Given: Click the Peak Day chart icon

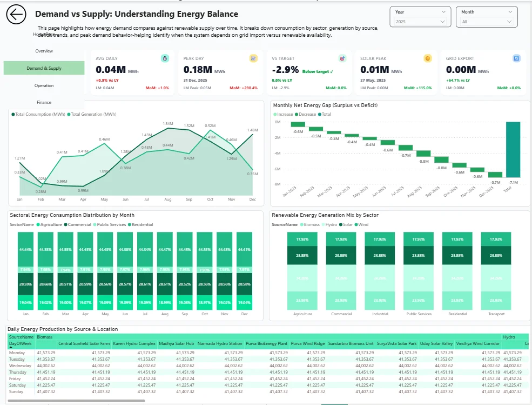Looking at the screenshot, I should (253, 58).
